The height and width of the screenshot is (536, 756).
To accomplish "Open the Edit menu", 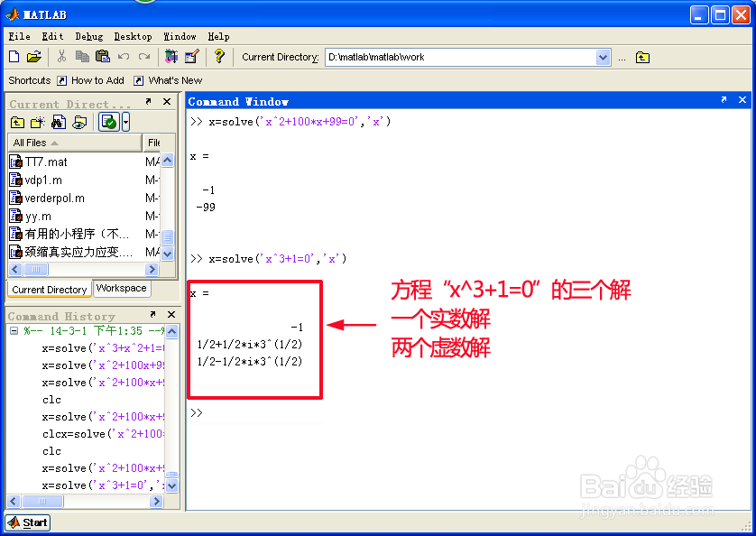I will 52,36.
